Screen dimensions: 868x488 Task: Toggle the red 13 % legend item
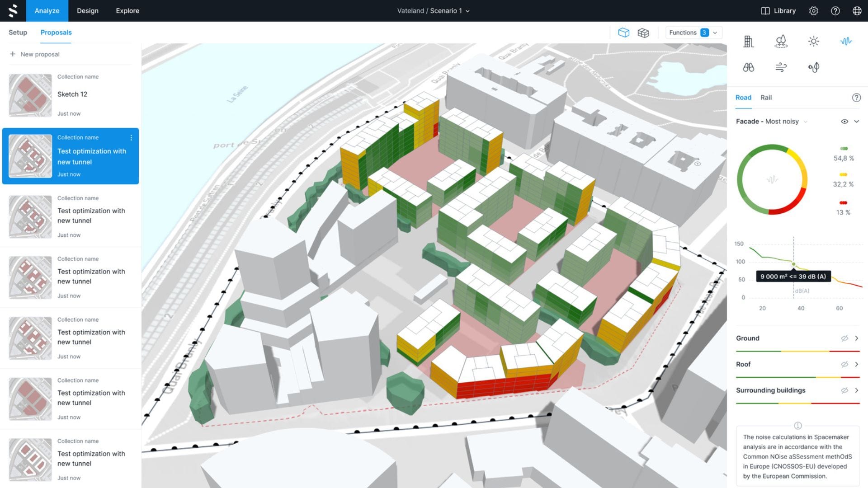coord(843,208)
